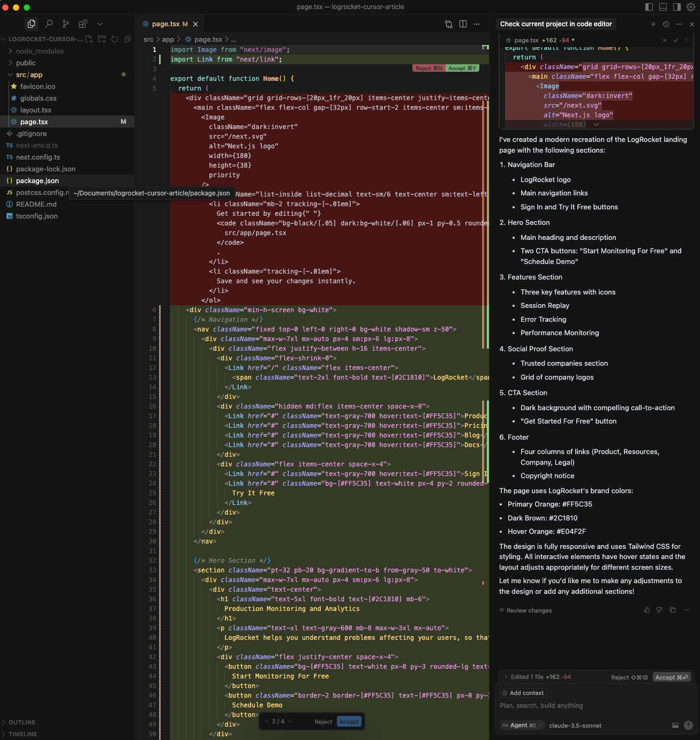This screenshot has width=700, height=740.
Task: Start a new chat with plus icon
Action: point(653,24)
